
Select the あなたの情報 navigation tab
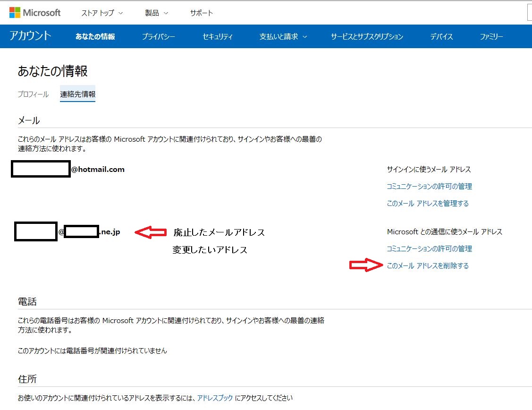coord(95,37)
